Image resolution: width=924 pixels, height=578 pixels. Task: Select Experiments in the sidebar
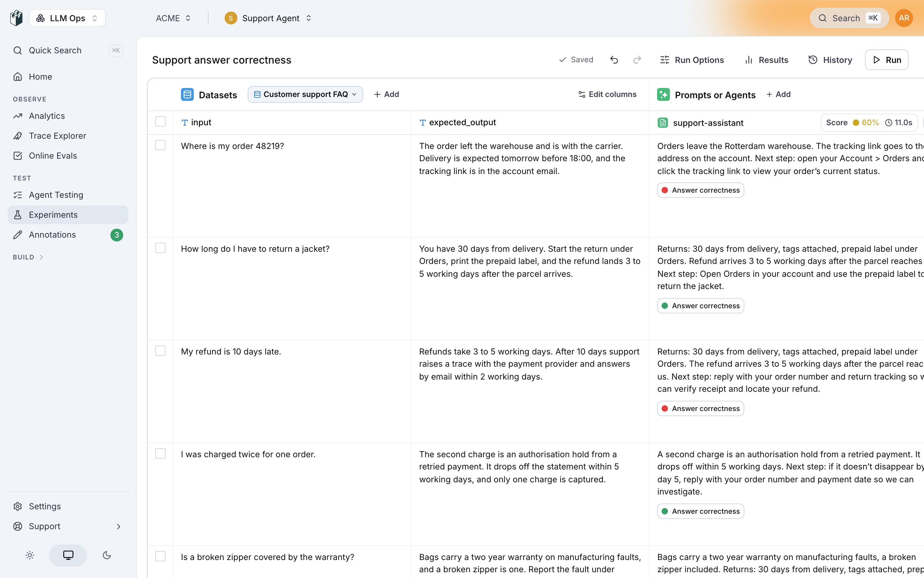pos(68,215)
